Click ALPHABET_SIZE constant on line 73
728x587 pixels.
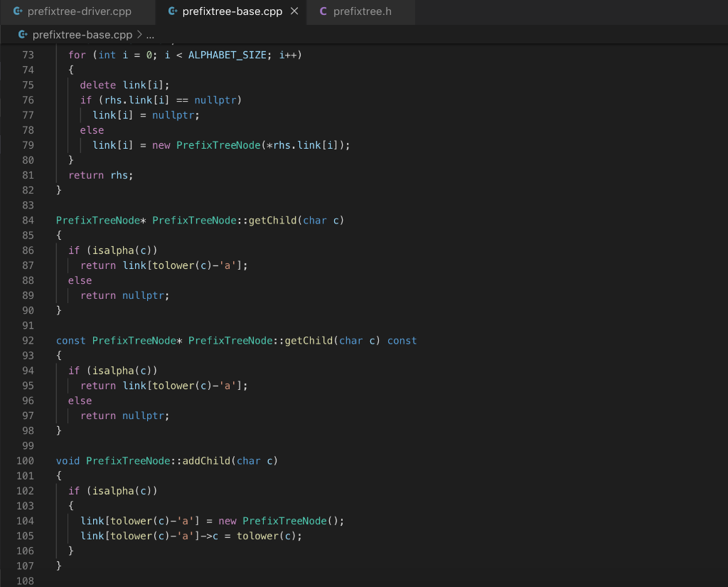(x=227, y=55)
